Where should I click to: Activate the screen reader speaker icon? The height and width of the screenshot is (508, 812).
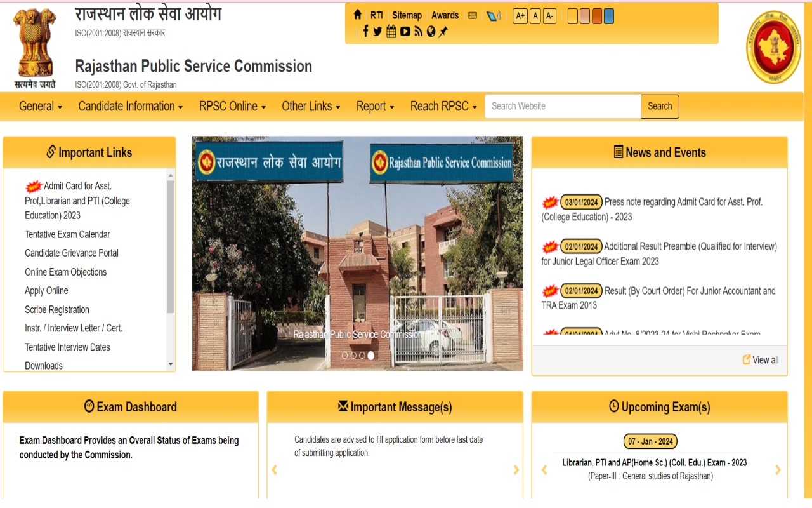[494, 16]
